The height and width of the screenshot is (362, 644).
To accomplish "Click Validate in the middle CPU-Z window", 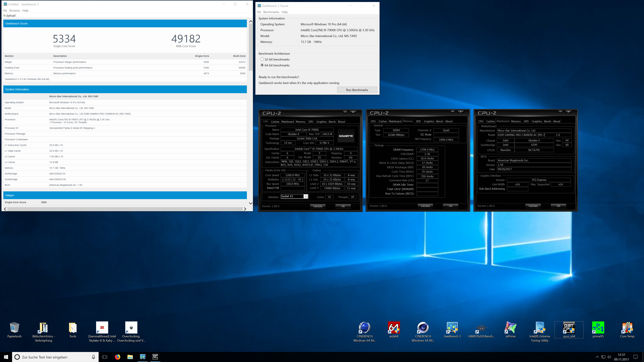I will click(425, 206).
